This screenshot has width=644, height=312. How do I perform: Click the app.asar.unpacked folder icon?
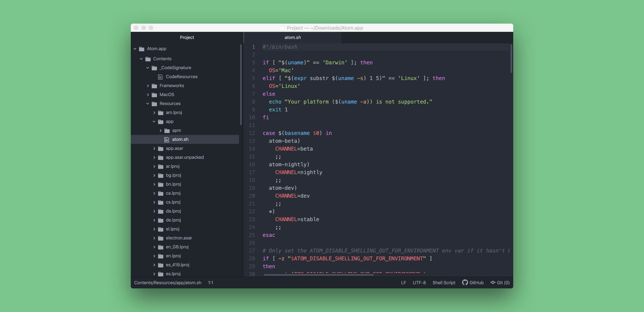pos(161,157)
